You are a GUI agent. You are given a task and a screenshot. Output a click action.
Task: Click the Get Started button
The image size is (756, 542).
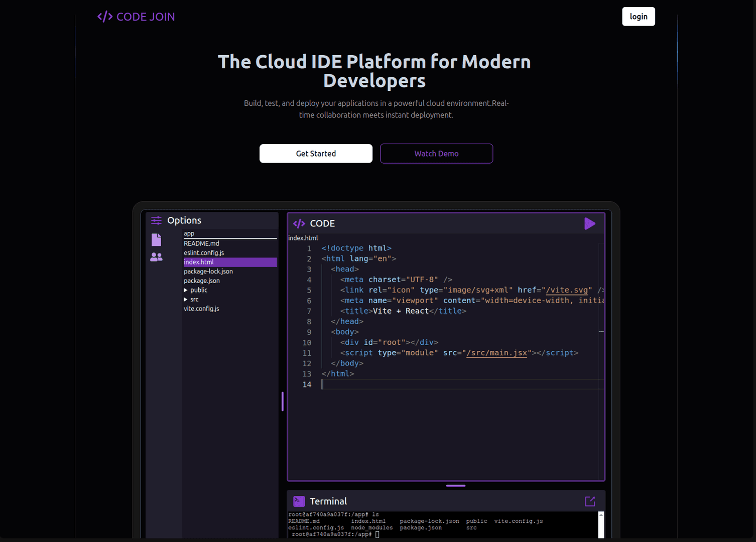pyautogui.click(x=316, y=154)
